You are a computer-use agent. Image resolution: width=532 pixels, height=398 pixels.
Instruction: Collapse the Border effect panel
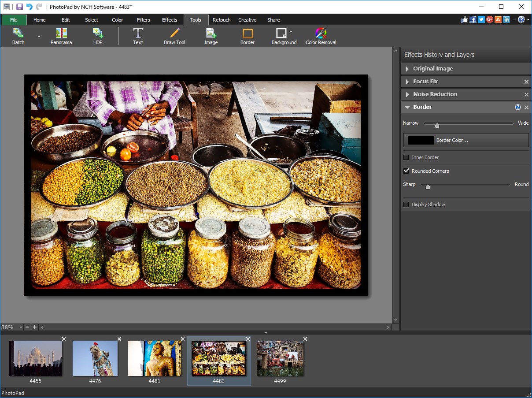407,107
